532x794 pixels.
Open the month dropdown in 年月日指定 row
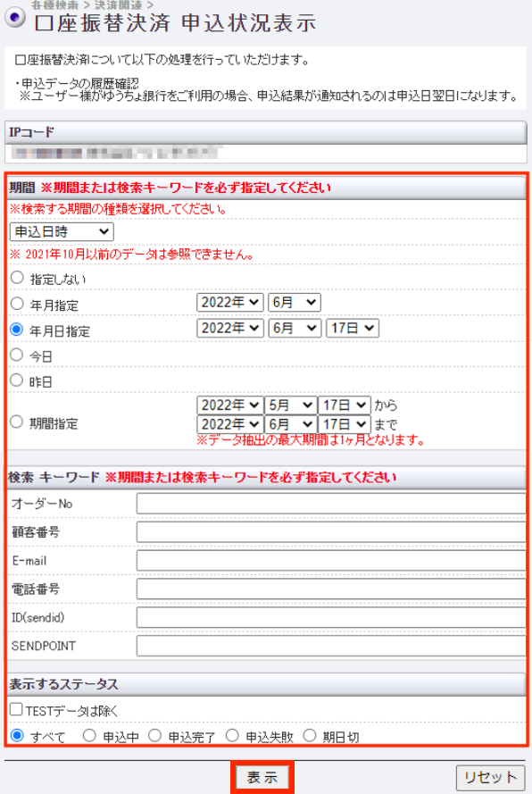(295, 328)
